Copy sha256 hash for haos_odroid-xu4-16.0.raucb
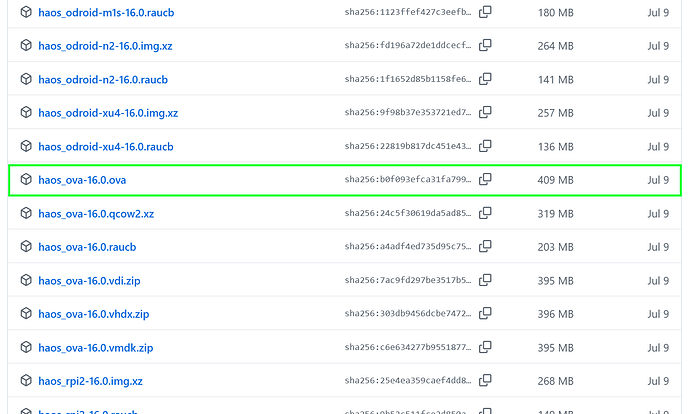The width and height of the screenshot is (690, 414). point(485,146)
